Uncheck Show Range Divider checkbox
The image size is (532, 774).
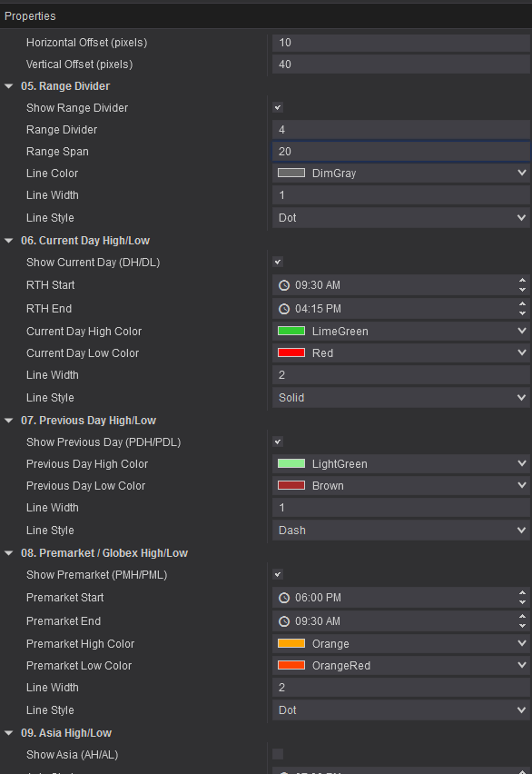(278, 107)
